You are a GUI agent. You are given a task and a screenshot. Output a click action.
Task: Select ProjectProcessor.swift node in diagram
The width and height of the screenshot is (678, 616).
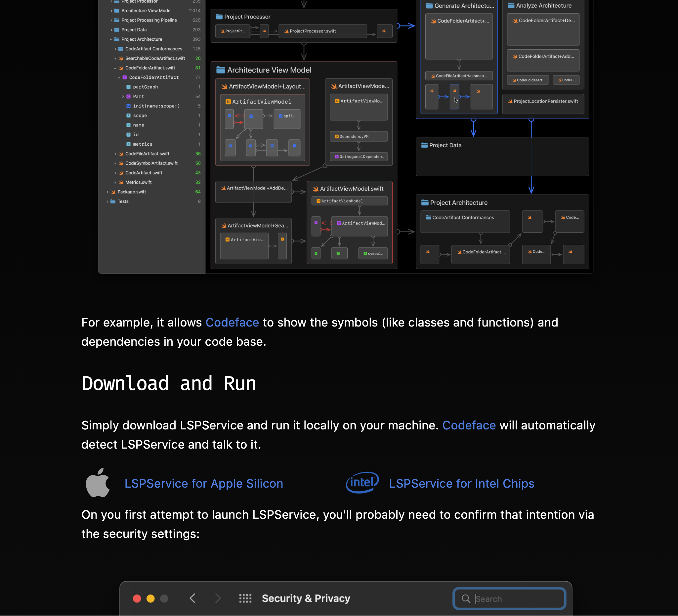[322, 31]
